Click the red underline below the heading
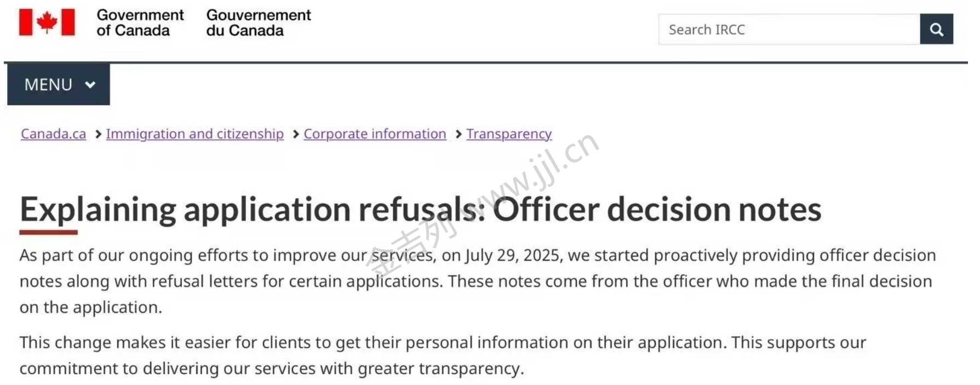The image size is (980, 385). click(x=48, y=232)
